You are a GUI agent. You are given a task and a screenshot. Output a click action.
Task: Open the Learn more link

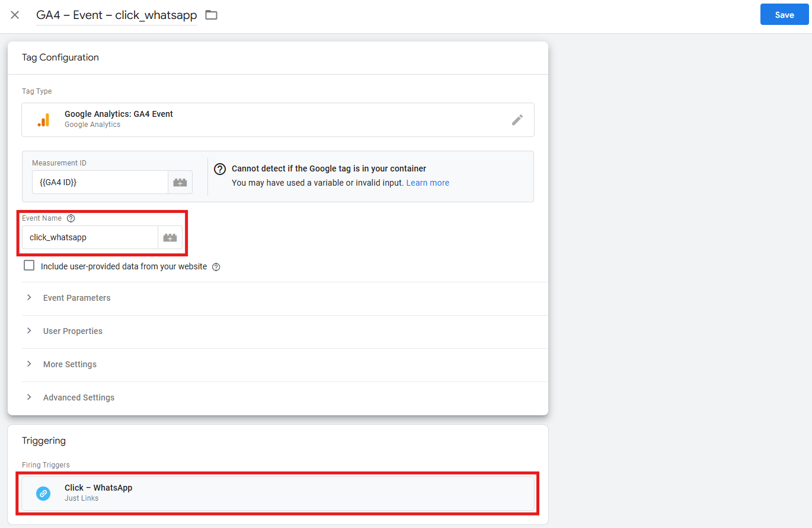point(427,183)
